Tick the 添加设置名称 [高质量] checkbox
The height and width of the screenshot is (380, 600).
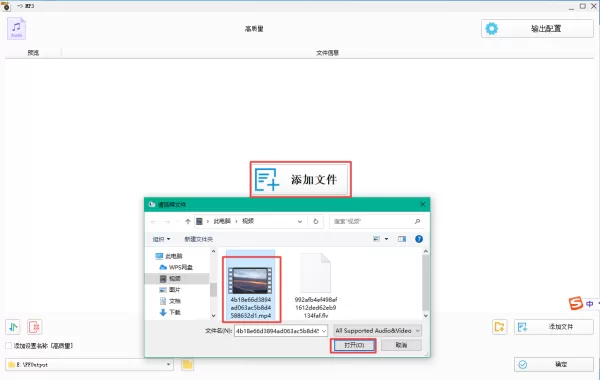pyautogui.click(x=8, y=346)
